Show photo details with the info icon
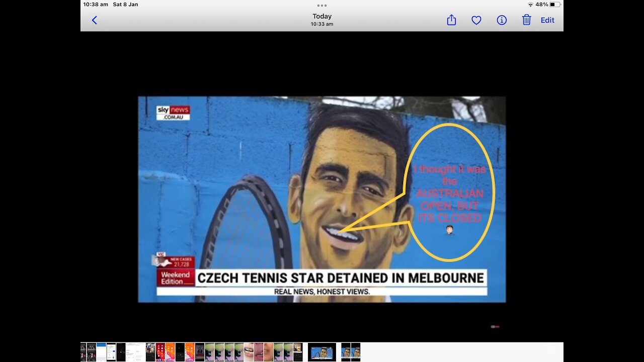Viewport: 644px width, 362px height. click(x=502, y=20)
